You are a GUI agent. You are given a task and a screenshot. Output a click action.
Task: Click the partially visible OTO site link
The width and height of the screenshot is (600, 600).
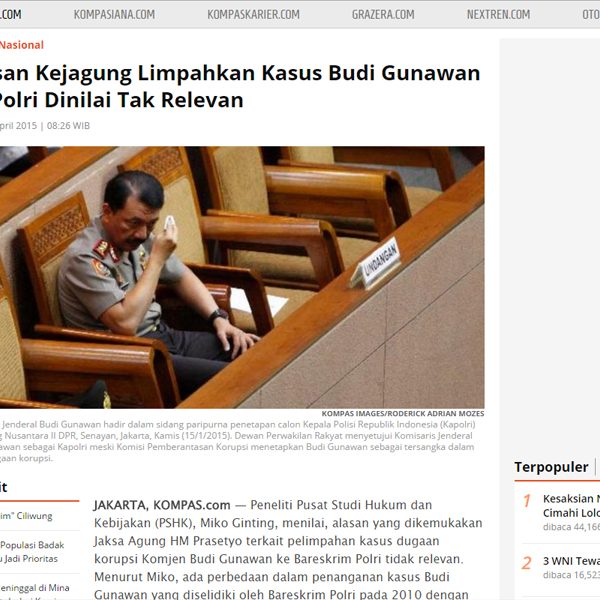click(590, 14)
